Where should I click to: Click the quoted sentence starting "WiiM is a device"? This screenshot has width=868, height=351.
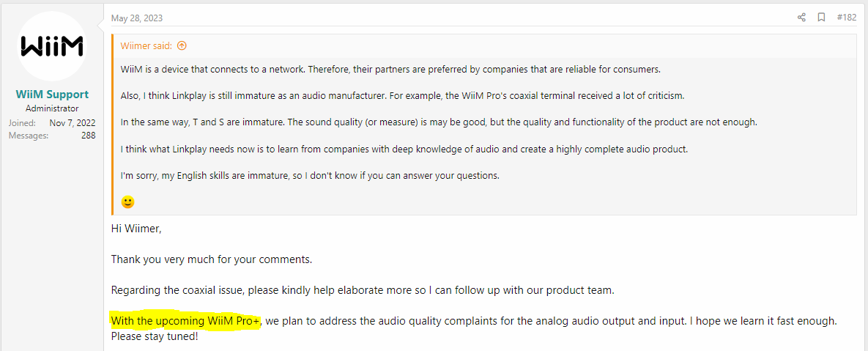tap(391, 70)
